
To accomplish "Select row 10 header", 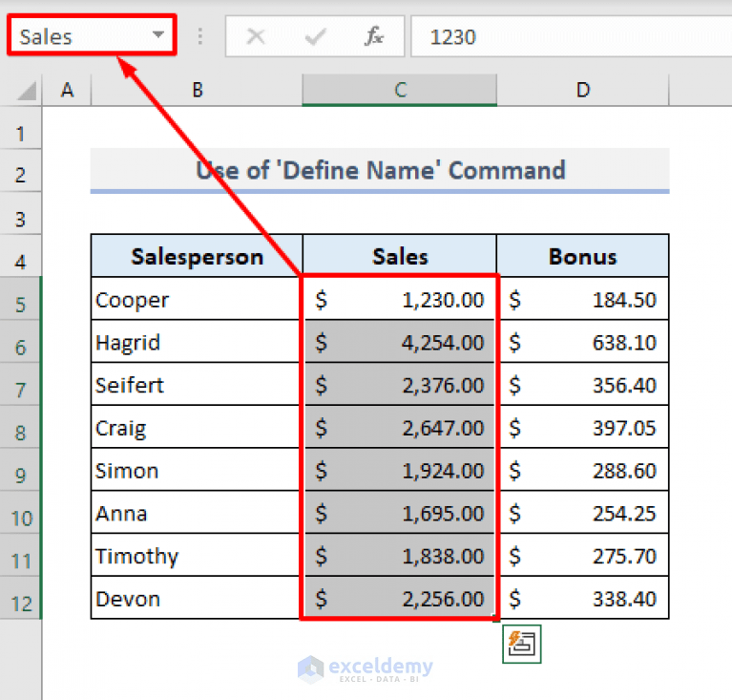I will [x=21, y=513].
